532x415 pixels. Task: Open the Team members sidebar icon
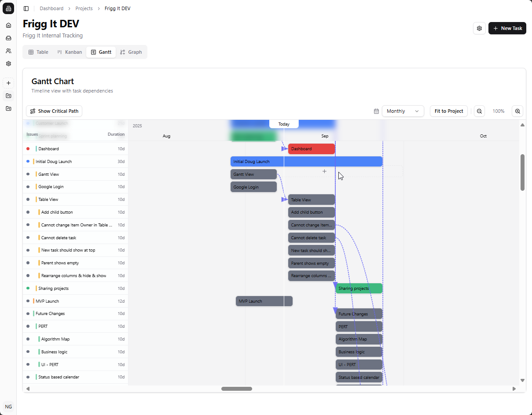click(x=8, y=51)
